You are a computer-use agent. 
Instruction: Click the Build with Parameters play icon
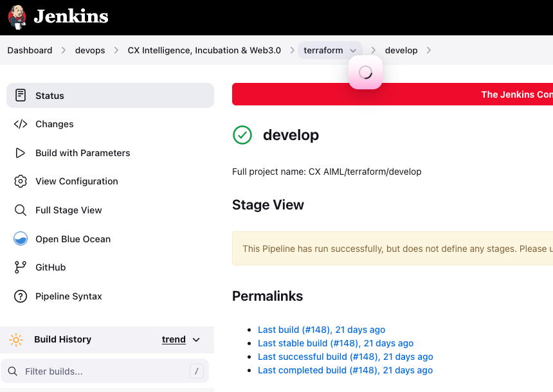pos(21,153)
